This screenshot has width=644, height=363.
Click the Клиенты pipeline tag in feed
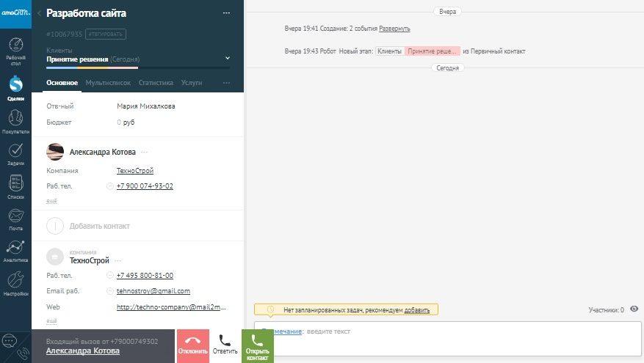tap(389, 51)
